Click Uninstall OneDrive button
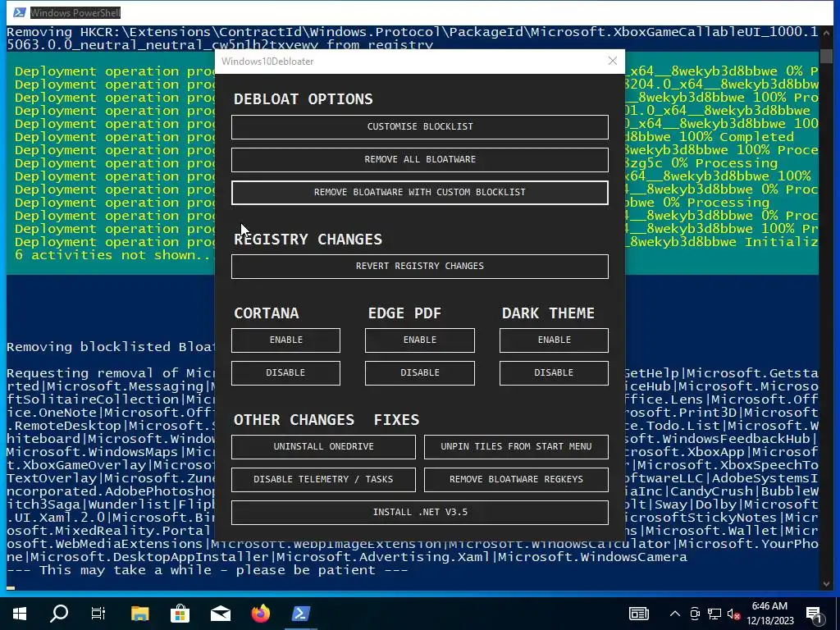 [x=323, y=447]
